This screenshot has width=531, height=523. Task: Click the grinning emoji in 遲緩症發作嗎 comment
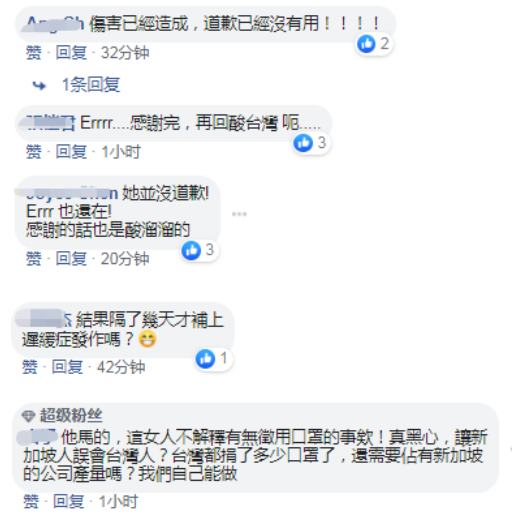[x=148, y=339]
